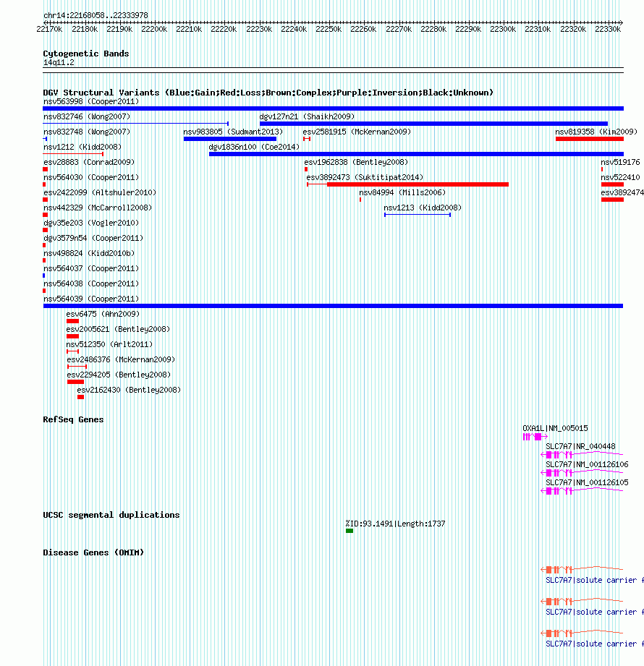The width and height of the screenshot is (644, 666).
Task: Select the nsv564030 (Cooper2011) label
Action: coord(91,178)
